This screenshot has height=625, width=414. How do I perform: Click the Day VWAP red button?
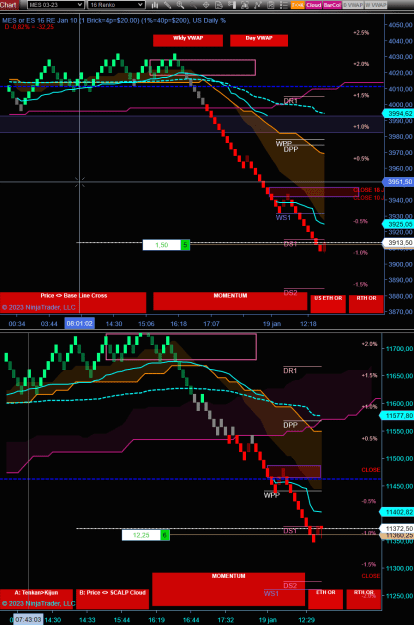point(259,40)
